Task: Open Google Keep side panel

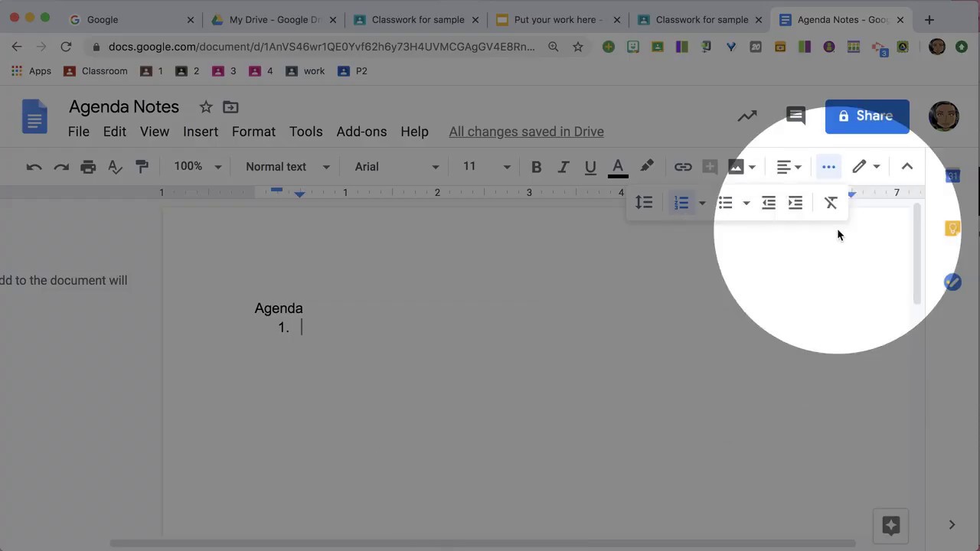Action: point(952,229)
